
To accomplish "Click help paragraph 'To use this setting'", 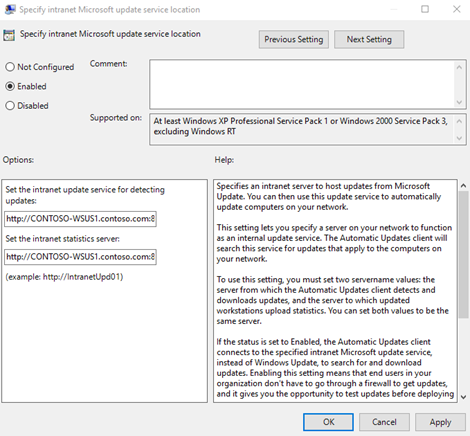I will coord(333,300).
